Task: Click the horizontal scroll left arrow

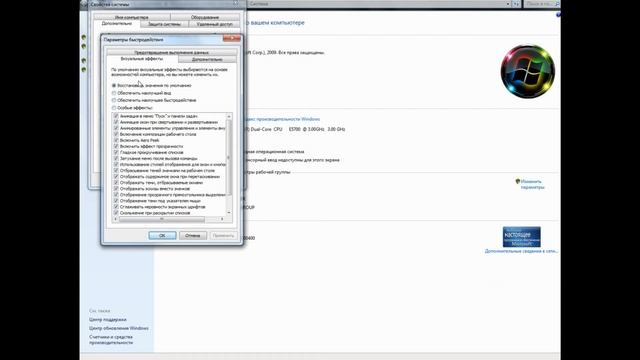Action: 116,219
